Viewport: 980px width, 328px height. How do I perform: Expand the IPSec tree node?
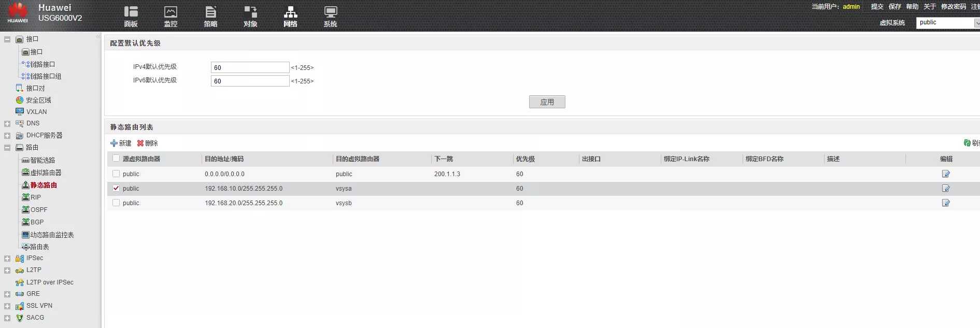pos(7,259)
